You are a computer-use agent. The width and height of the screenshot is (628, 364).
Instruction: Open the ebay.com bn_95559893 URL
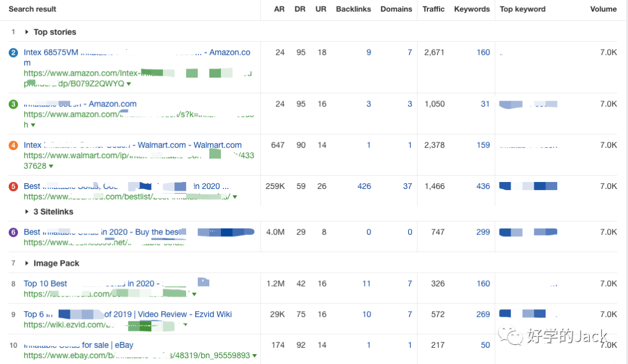click(137, 356)
